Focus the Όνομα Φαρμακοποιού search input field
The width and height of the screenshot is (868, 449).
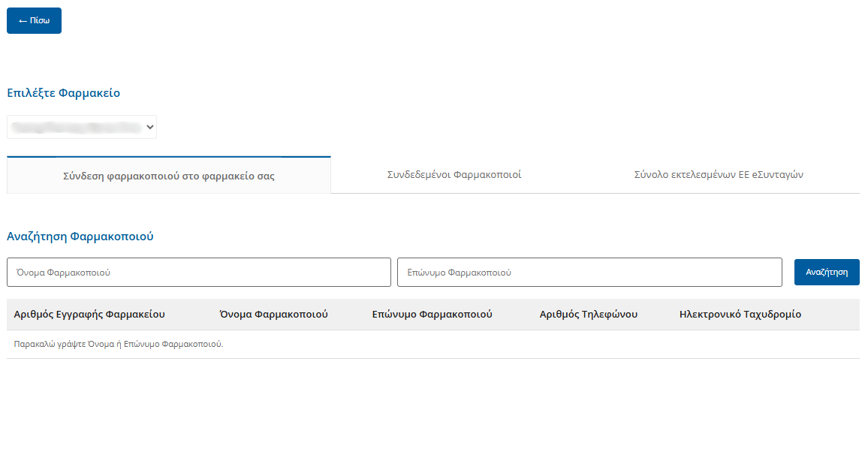[x=199, y=273]
